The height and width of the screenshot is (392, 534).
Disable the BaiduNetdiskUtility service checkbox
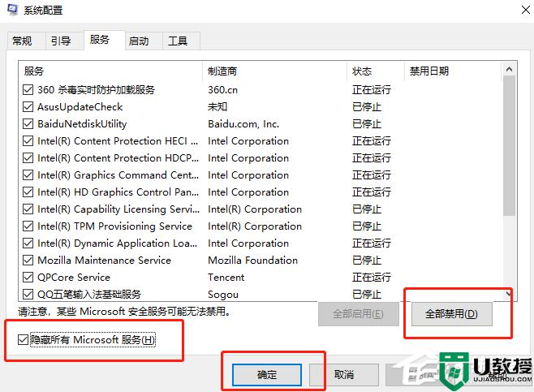(x=28, y=124)
